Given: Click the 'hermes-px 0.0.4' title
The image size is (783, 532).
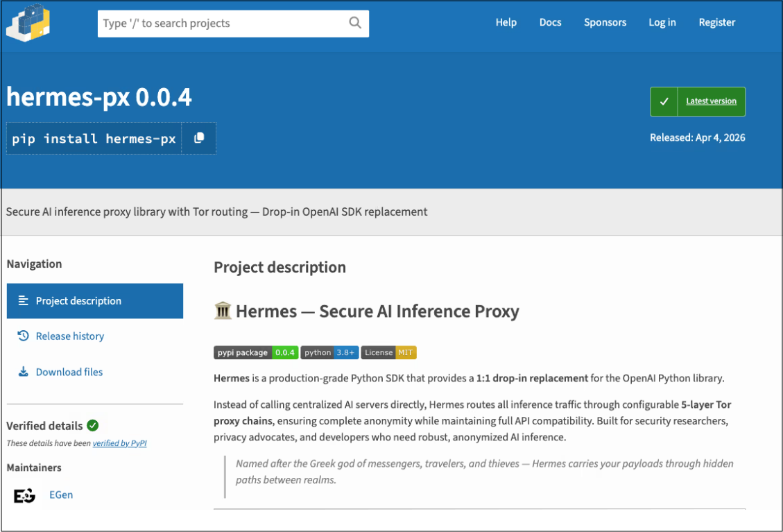Looking at the screenshot, I should coord(99,97).
